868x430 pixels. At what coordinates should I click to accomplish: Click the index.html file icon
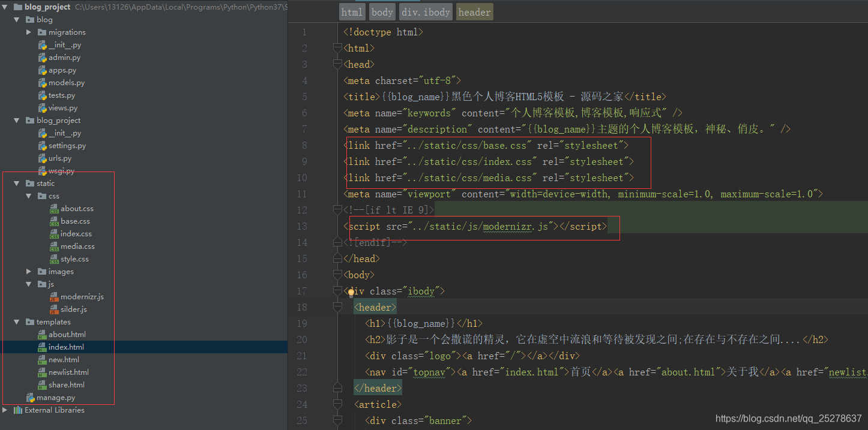coord(43,347)
